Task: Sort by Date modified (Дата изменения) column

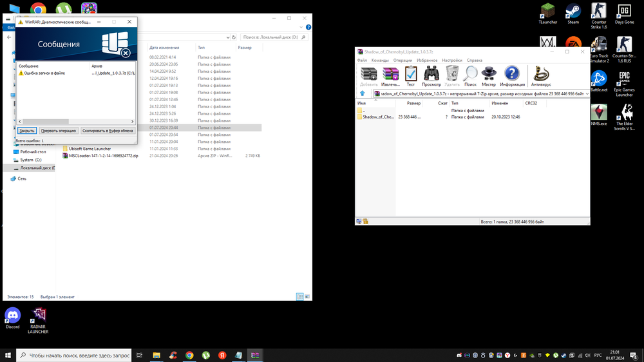Action: point(164,48)
